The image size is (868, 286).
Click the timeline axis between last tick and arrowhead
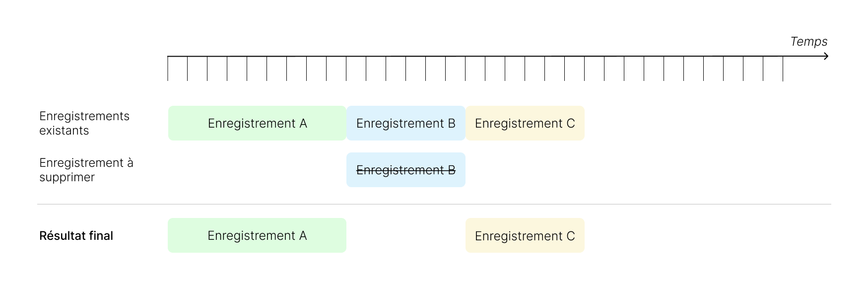[x=803, y=56]
